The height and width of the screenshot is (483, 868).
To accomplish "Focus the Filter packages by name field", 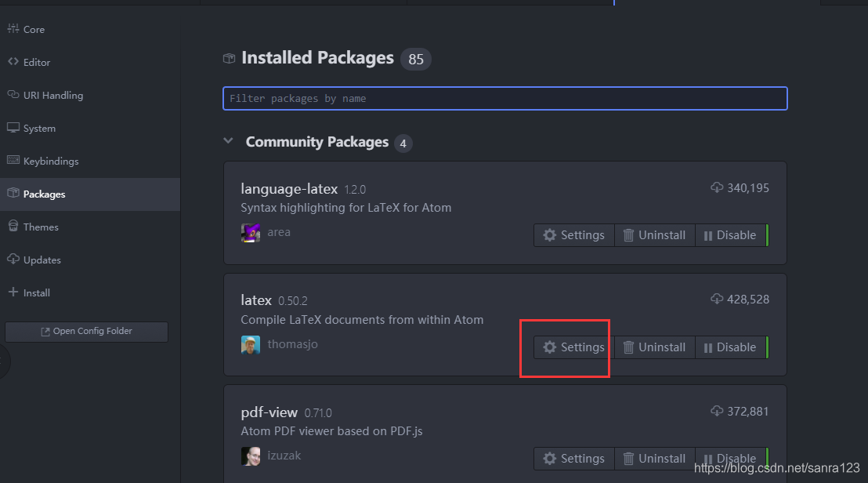I will [505, 99].
